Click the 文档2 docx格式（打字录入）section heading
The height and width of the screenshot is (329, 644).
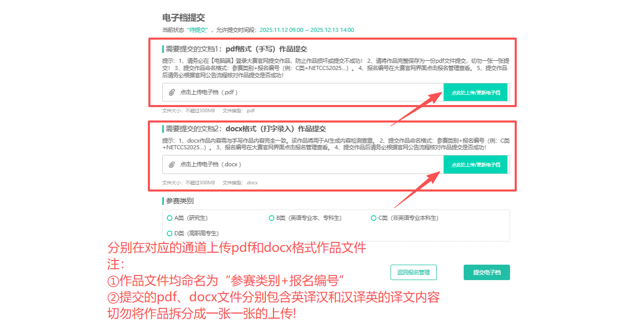[245, 129]
